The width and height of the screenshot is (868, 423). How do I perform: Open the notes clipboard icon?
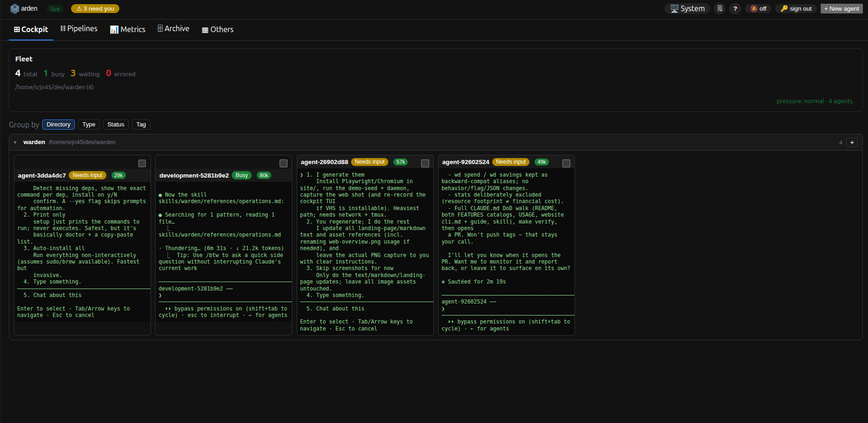coord(719,9)
